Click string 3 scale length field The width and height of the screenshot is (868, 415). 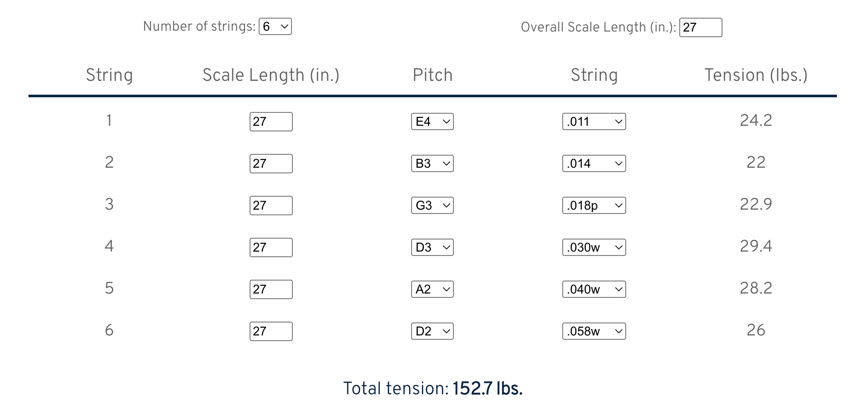pyautogui.click(x=271, y=205)
